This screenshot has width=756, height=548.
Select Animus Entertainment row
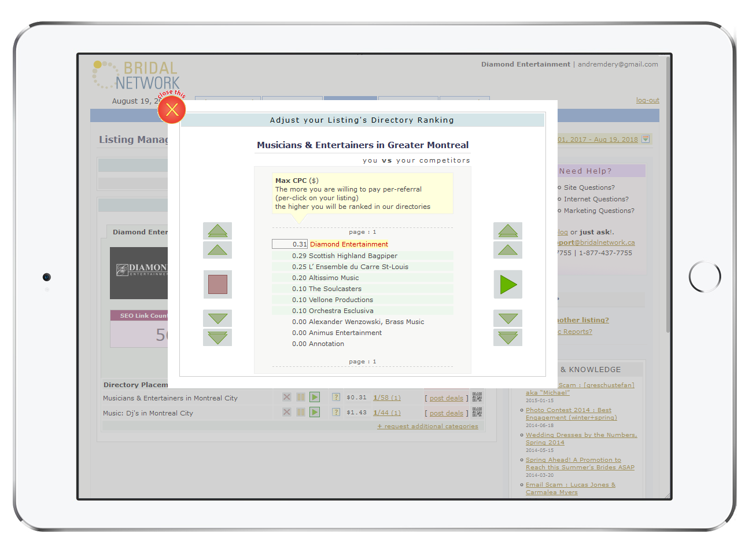pyautogui.click(x=363, y=333)
